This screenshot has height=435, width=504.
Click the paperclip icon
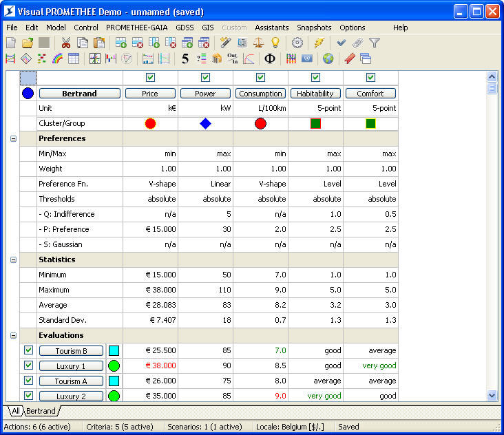click(358, 43)
